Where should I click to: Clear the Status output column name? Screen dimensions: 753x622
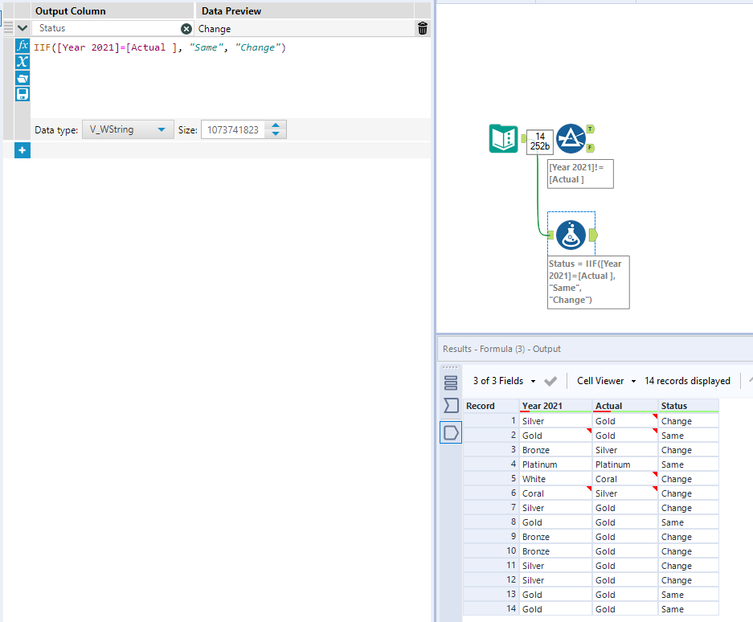186,29
